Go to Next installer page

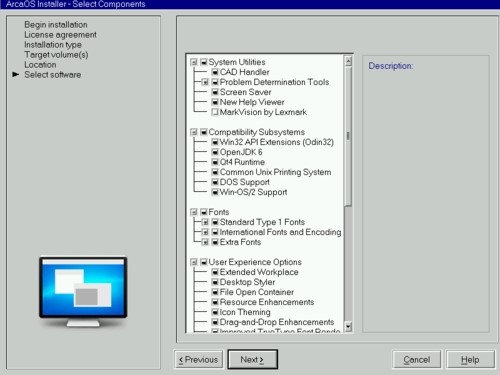252,360
